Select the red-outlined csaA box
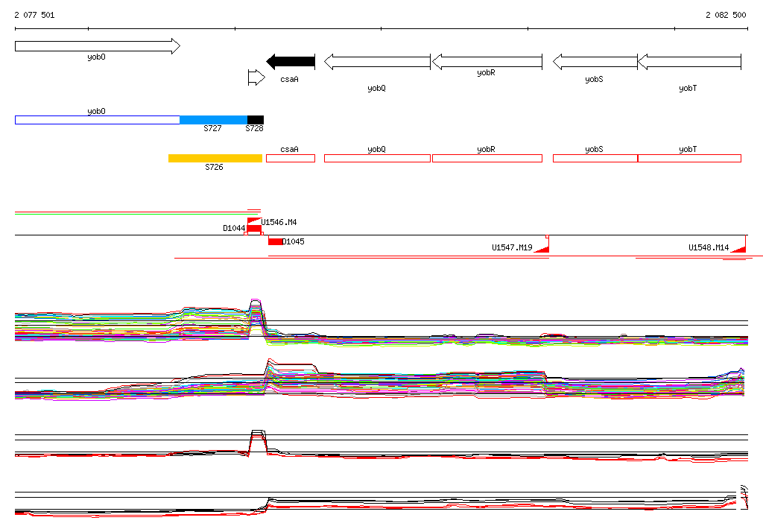The height and width of the screenshot is (532, 763). click(x=291, y=158)
